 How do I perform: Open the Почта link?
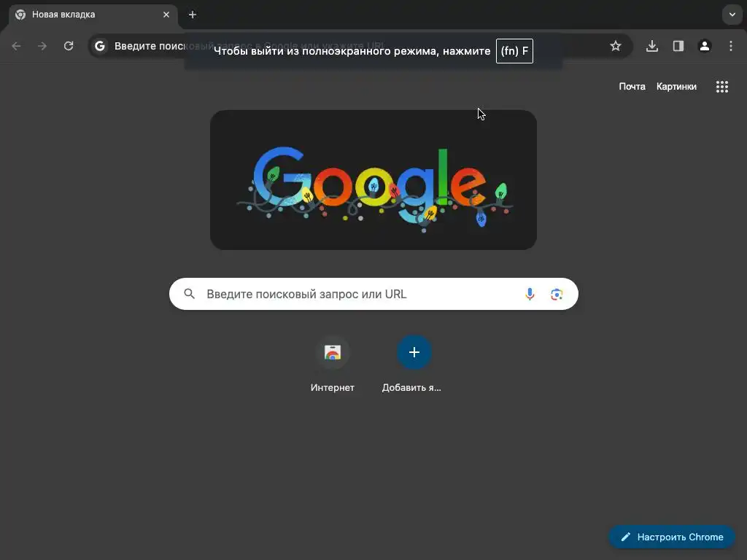pos(632,87)
